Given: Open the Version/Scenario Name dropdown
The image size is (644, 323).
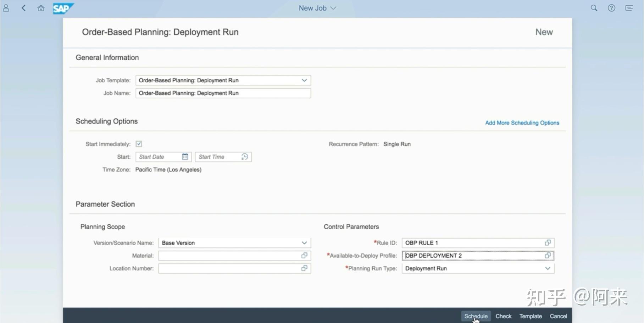Looking at the screenshot, I should (304, 243).
